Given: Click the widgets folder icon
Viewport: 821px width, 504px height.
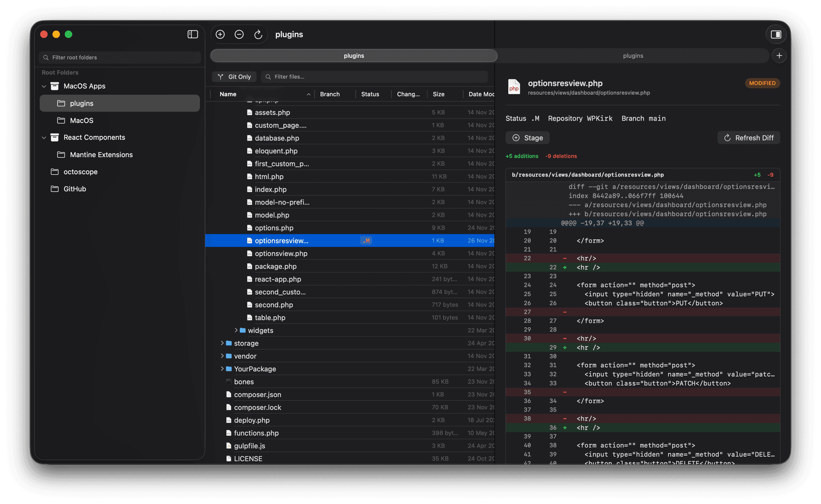Looking at the screenshot, I should (243, 330).
